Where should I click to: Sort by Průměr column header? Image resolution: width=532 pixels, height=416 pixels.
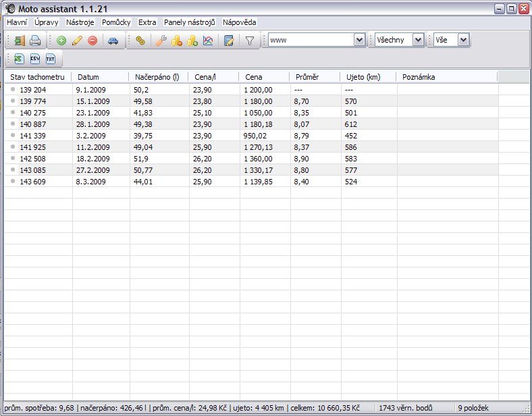click(x=307, y=77)
